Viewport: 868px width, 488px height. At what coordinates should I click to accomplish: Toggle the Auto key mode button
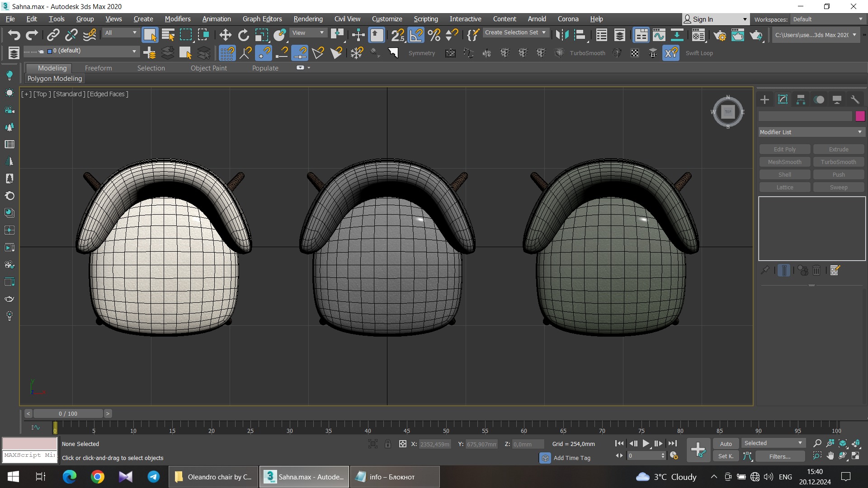point(726,444)
